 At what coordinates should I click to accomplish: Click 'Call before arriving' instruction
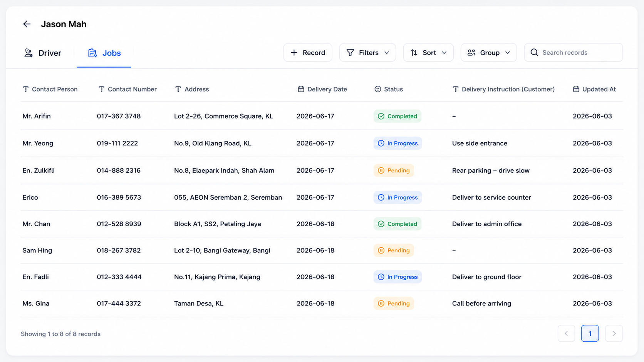(481, 304)
